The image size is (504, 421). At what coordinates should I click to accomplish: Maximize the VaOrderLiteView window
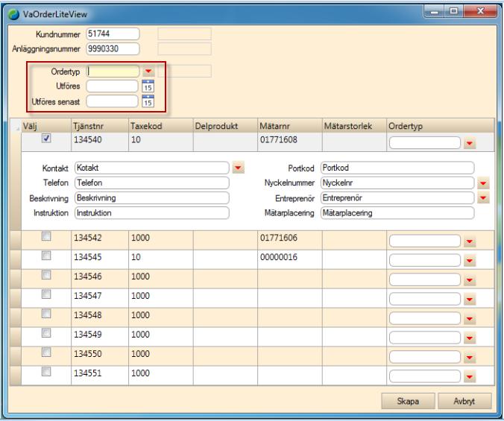pyautogui.click(x=453, y=11)
